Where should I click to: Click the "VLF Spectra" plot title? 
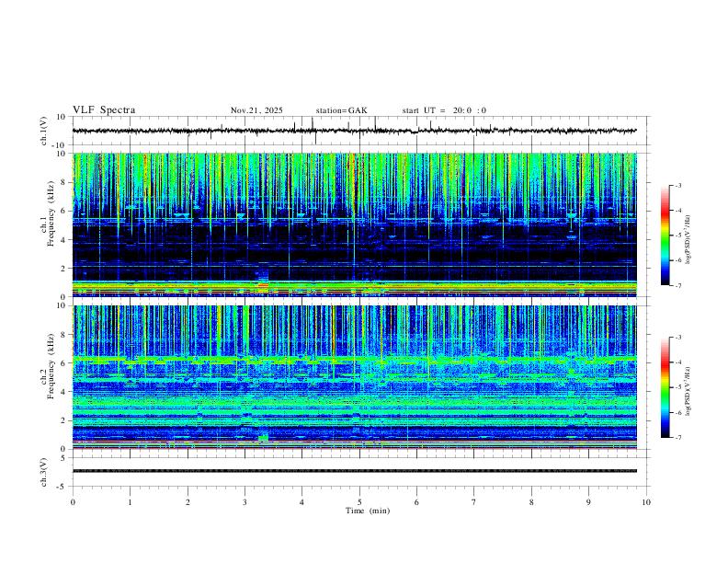coord(104,110)
